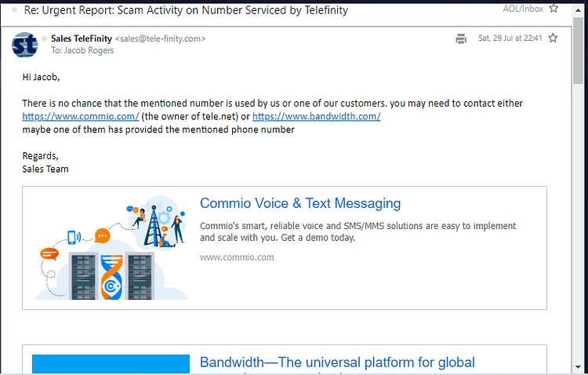The height and width of the screenshot is (375, 588).
Task: Open the https://www.commio.com/ link
Action: coord(81,116)
